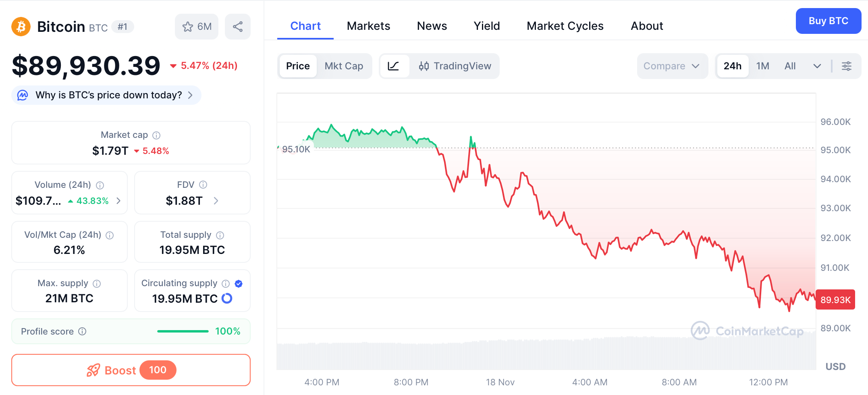This screenshot has height=395, width=868.
Task: Open the Market Cycles tab
Action: click(x=565, y=26)
